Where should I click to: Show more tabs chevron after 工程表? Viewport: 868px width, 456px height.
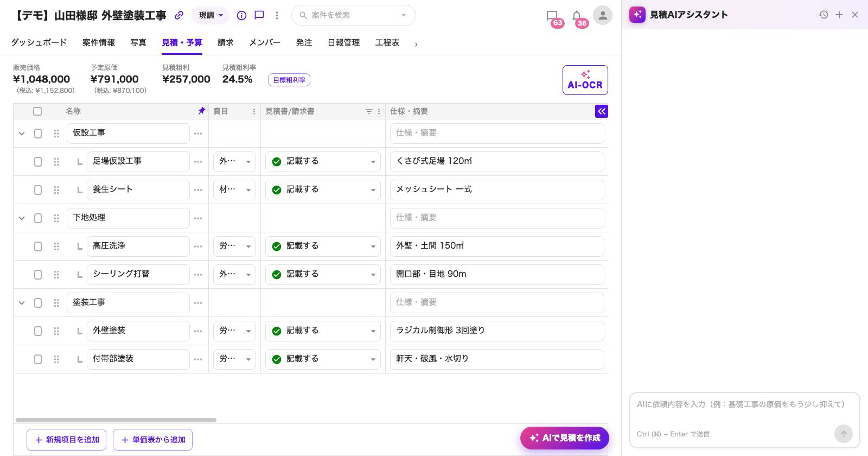coord(416,44)
